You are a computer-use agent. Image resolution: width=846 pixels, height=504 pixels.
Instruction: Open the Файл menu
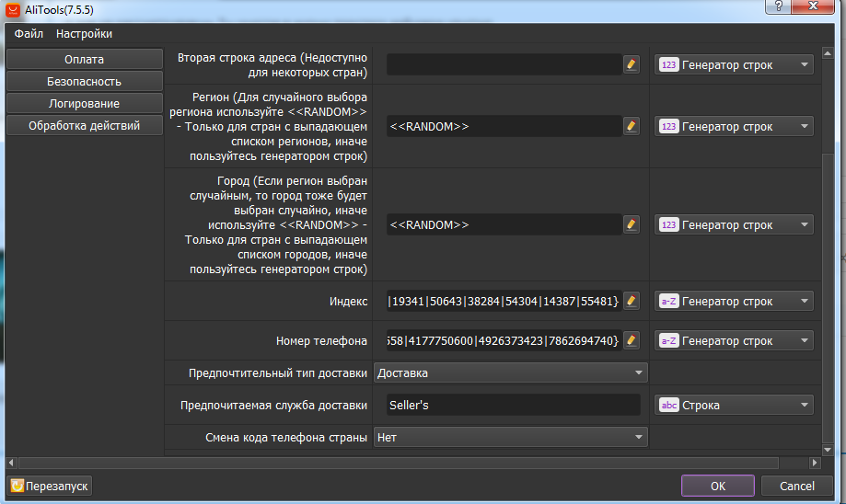(x=29, y=33)
